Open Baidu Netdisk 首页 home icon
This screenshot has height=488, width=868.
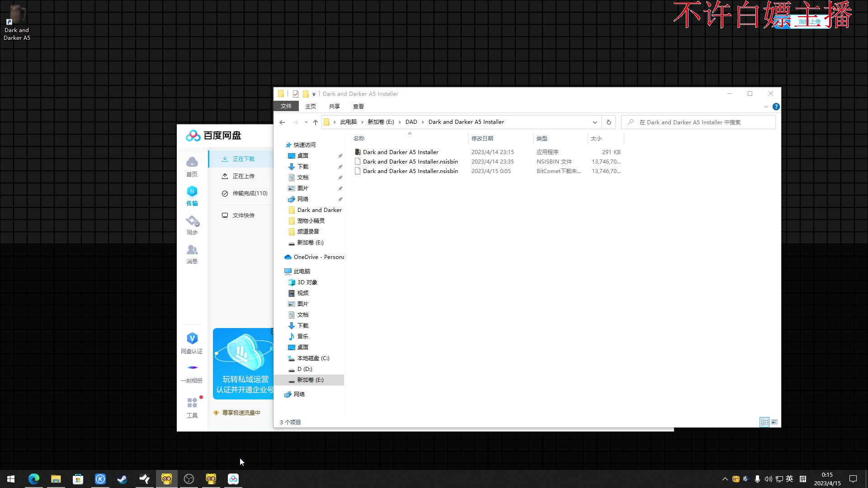coord(192,166)
